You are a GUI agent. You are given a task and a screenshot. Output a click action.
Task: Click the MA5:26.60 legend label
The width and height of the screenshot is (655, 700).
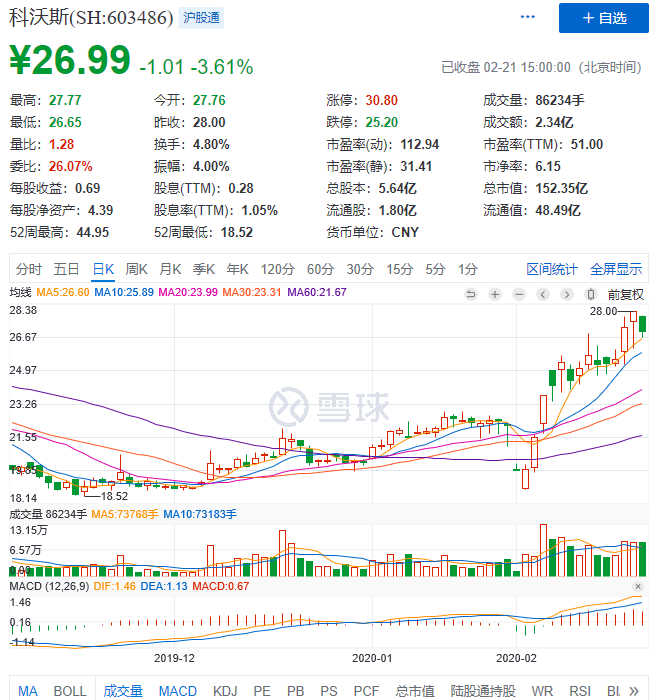pyautogui.click(x=63, y=292)
